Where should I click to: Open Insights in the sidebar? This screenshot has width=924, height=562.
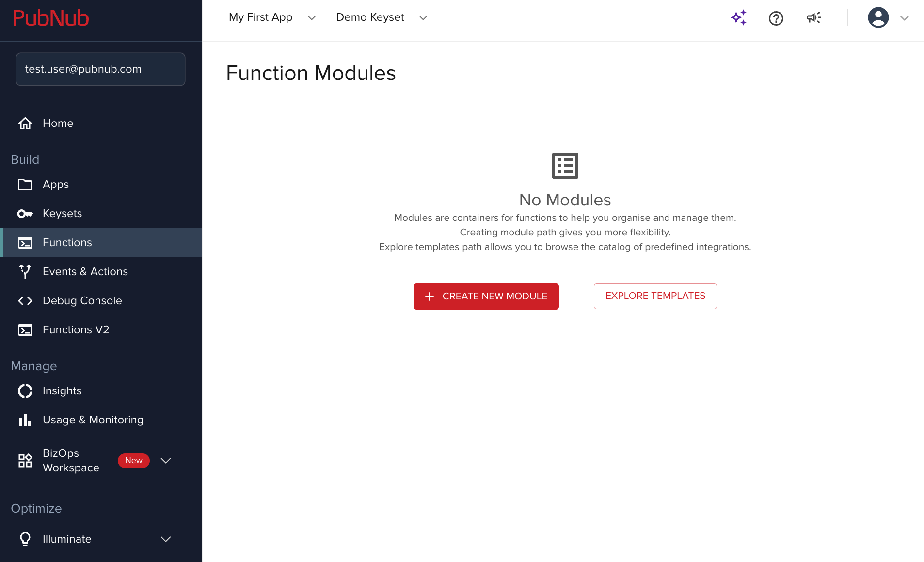point(101,391)
